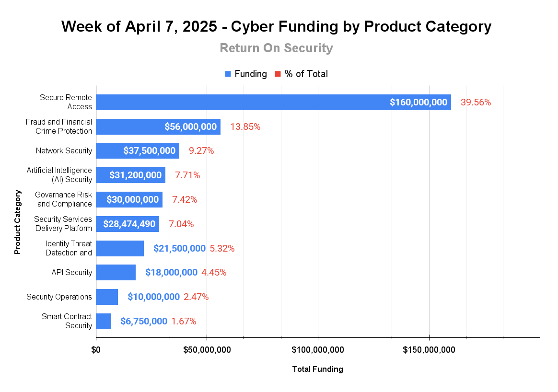Select the Governance Risk and Compliance bar
Viewport: 558px width, 392px height.
129,199
